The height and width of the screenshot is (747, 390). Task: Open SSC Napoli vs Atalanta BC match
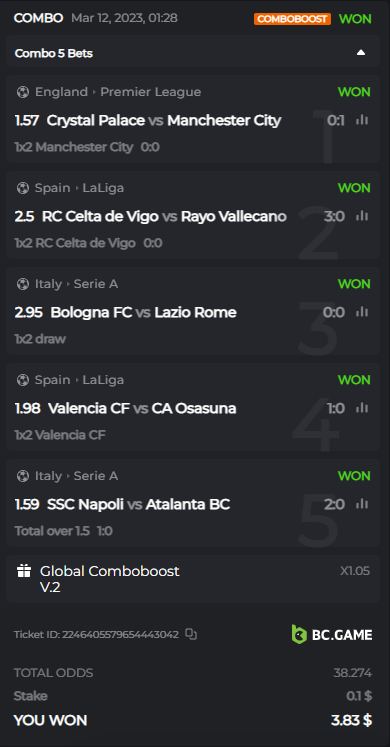pos(139,504)
